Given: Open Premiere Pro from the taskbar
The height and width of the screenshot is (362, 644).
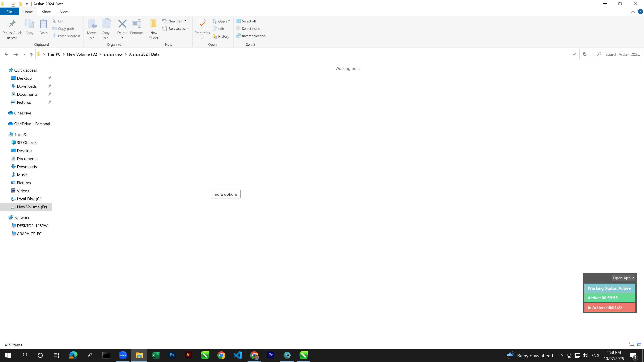Looking at the screenshot, I should coord(271,355).
